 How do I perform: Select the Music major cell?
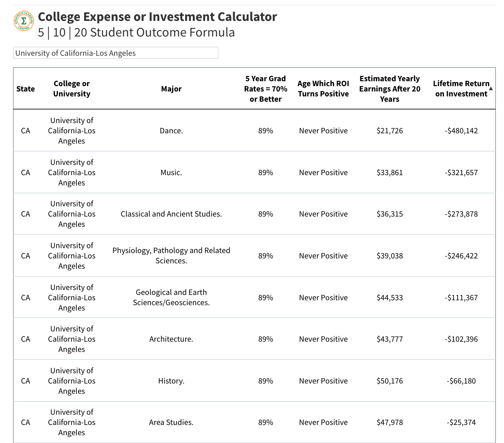point(171,173)
